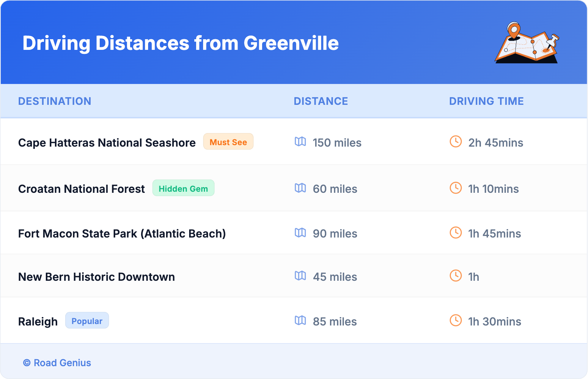
Task: Select the Must See badge
Action: coord(228,142)
